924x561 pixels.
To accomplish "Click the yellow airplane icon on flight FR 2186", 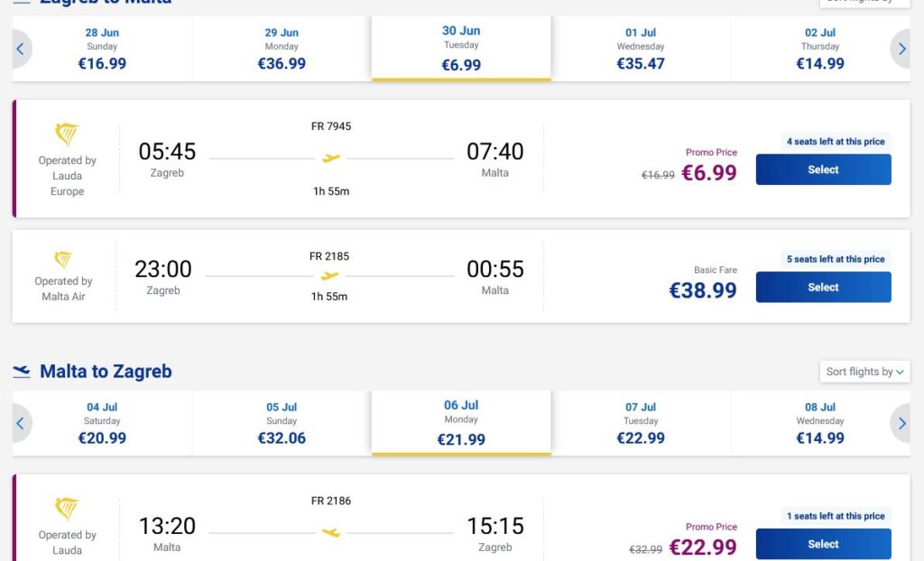I will tap(331, 533).
